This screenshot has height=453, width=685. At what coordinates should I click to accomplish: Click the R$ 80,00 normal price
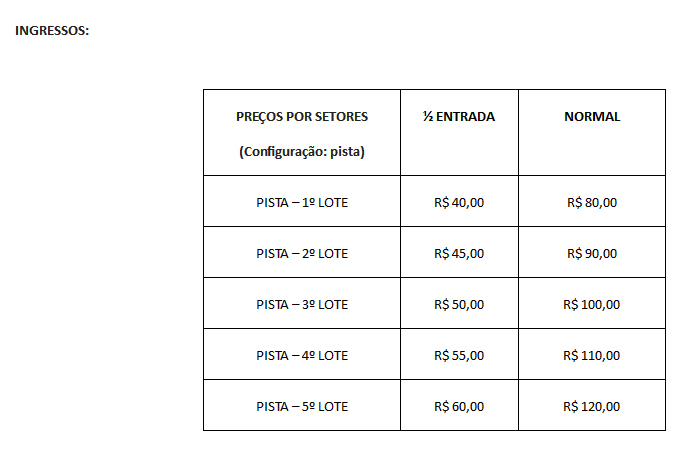(x=592, y=203)
